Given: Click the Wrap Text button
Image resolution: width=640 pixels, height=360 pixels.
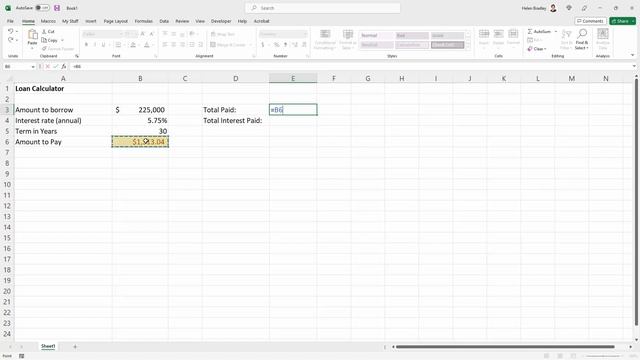Looking at the screenshot, I should click(x=223, y=34).
